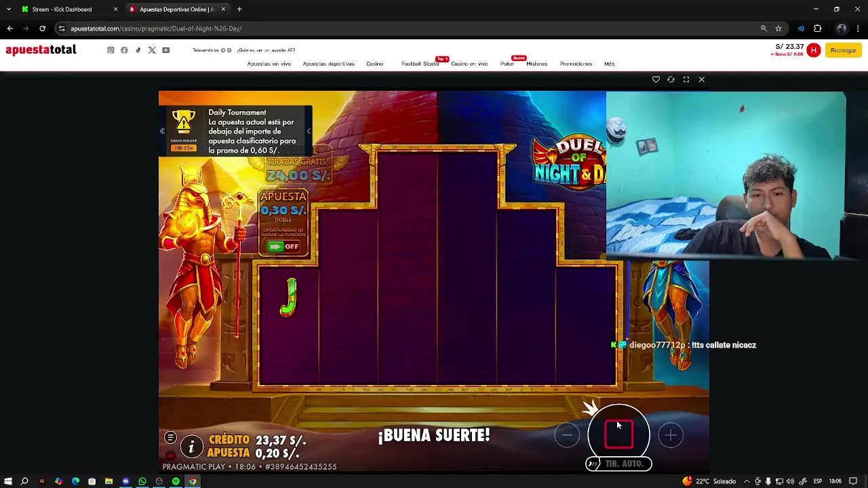868x488 pixels.
Task: Open the zoom magnifier icon in address bar
Action: pos(764,28)
